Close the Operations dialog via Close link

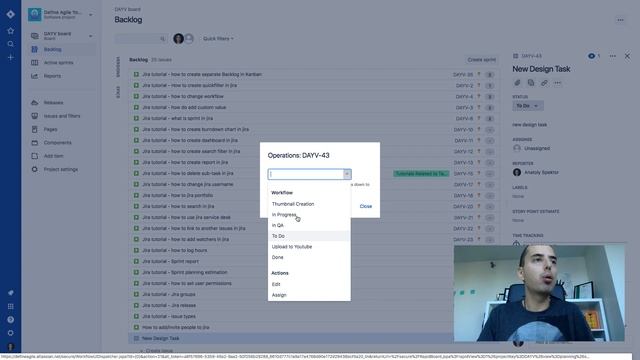[x=366, y=206]
